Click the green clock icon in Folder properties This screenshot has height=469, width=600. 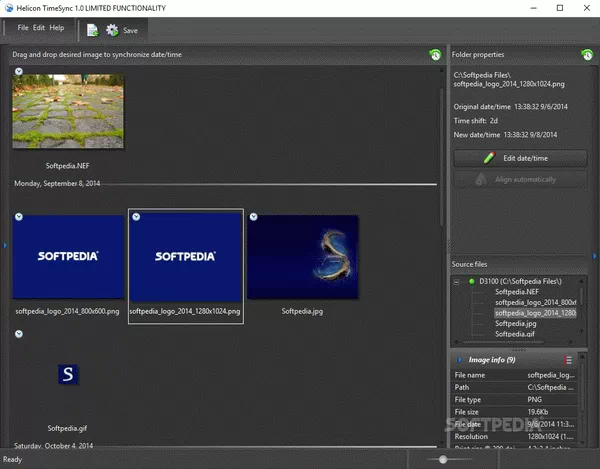[587, 55]
